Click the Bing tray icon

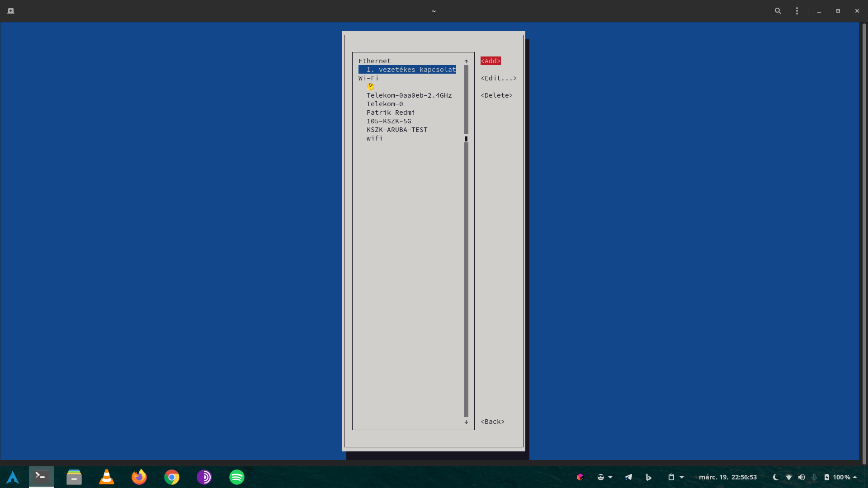coord(648,477)
